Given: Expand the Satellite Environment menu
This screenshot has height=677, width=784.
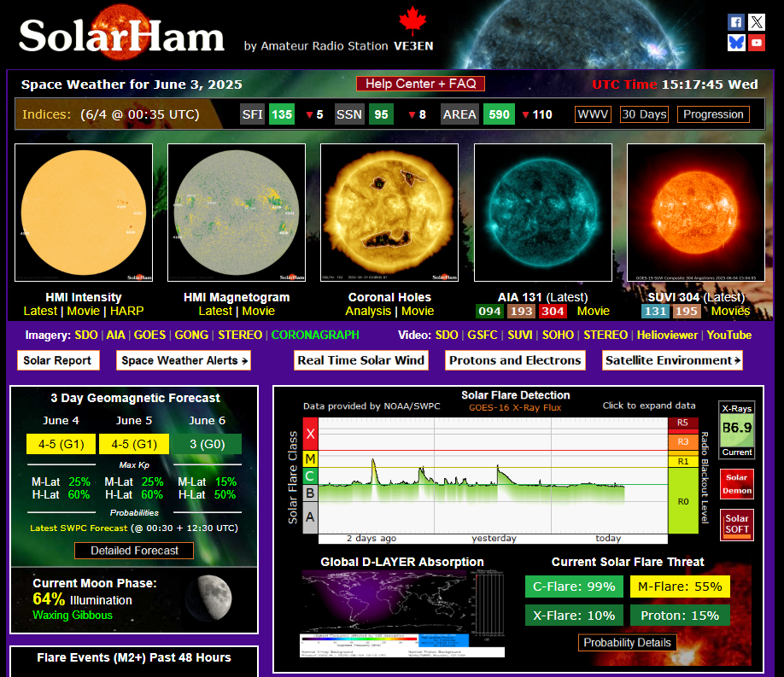Looking at the screenshot, I should (x=672, y=360).
